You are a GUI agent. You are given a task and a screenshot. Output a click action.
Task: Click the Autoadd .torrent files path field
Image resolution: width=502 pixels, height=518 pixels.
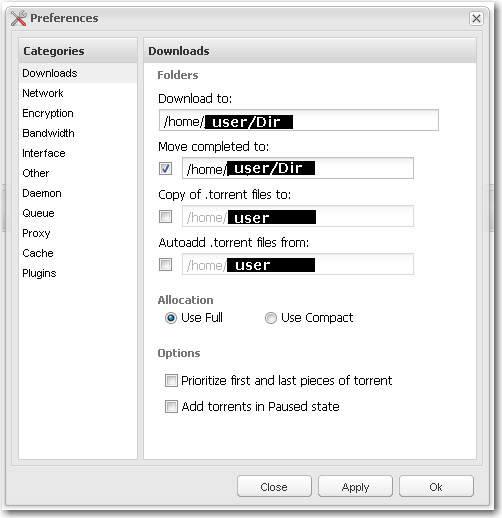click(298, 264)
